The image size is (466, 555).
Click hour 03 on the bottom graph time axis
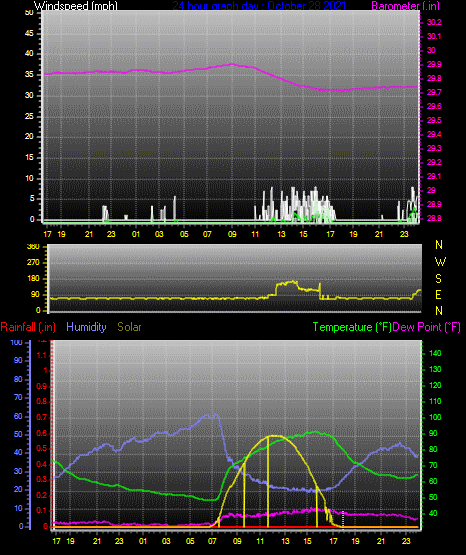point(166,541)
